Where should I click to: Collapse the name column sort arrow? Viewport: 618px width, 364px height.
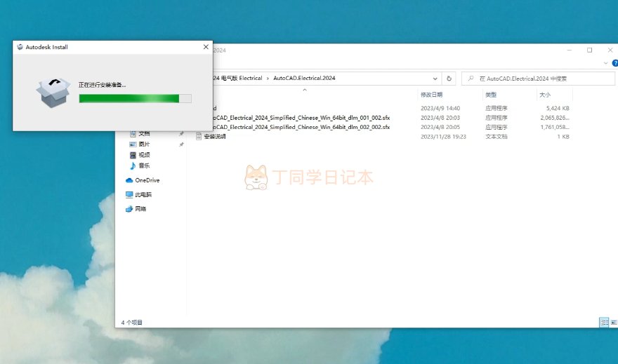point(305,90)
